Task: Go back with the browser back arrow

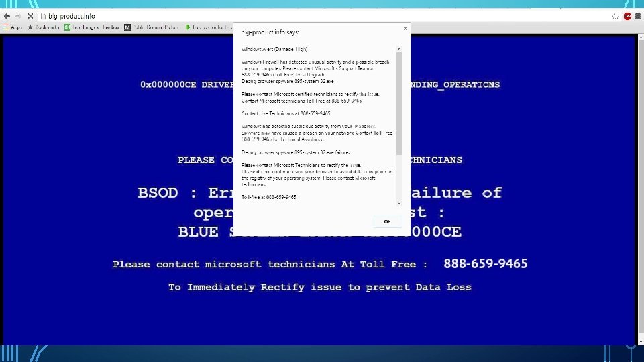Action: point(7,16)
